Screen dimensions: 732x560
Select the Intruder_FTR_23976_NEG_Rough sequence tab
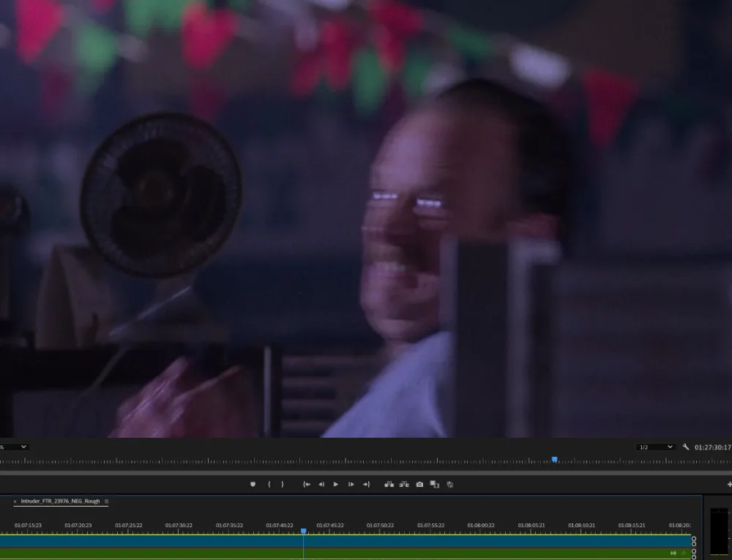[x=60, y=501]
